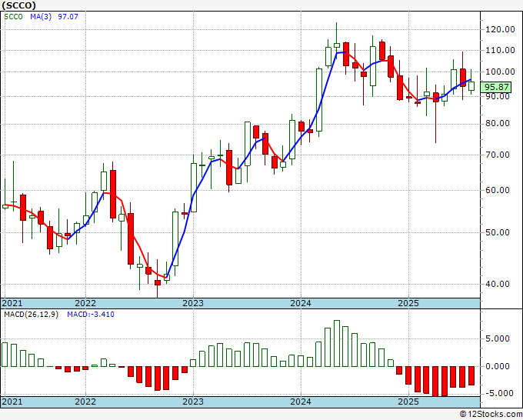Viewport: 523px width, 420px height.
Task: Click 2025 on the MACD timeline
Action: tap(408, 402)
